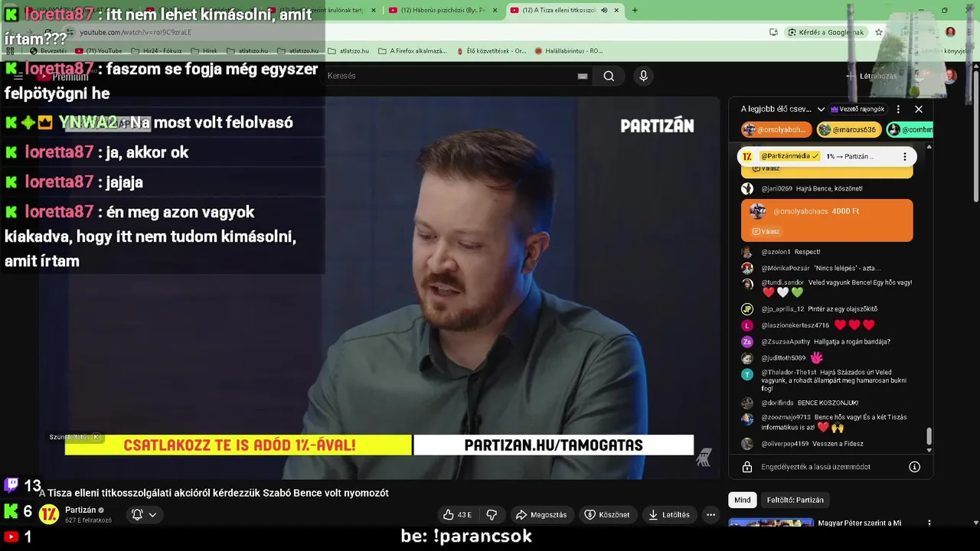Open the @marcus636 super chat chip
This screenshot has height=551, width=980.
pos(848,130)
